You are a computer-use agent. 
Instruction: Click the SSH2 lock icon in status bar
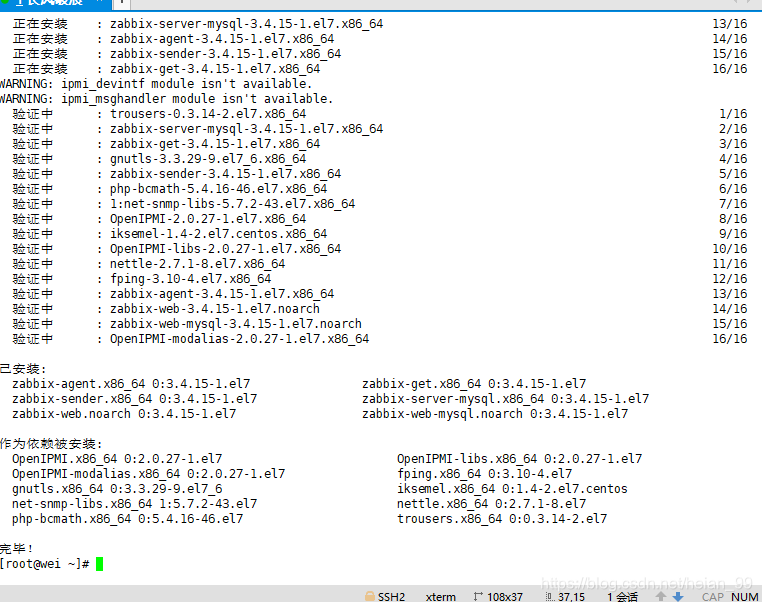(370, 596)
